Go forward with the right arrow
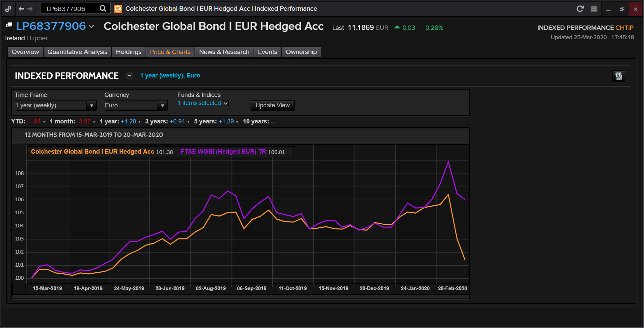Screen dimensions: 644x328 click(30, 9)
